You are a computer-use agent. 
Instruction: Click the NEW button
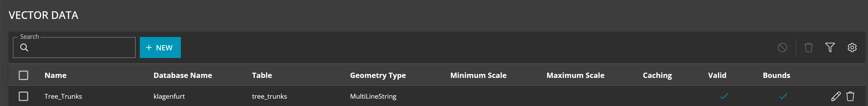tap(160, 48)
